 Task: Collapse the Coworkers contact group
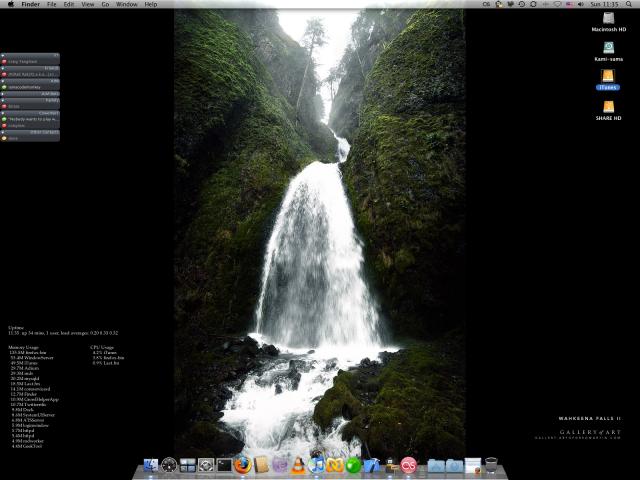pos(30,113)
